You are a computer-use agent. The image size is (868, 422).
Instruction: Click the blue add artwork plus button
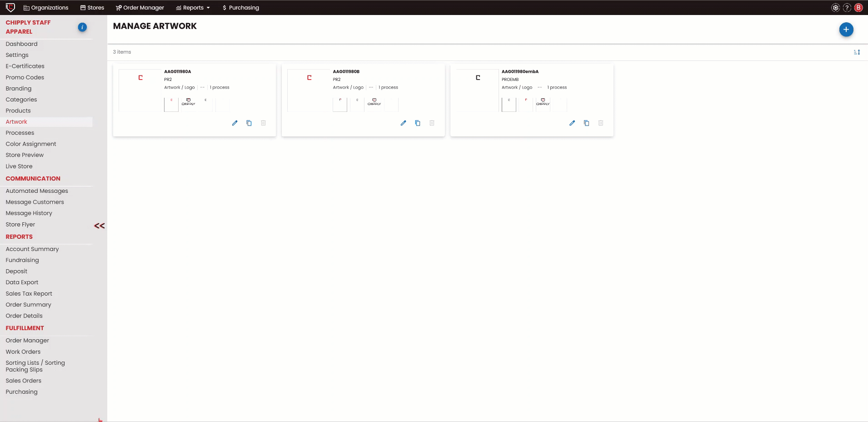tap(846, 30)
